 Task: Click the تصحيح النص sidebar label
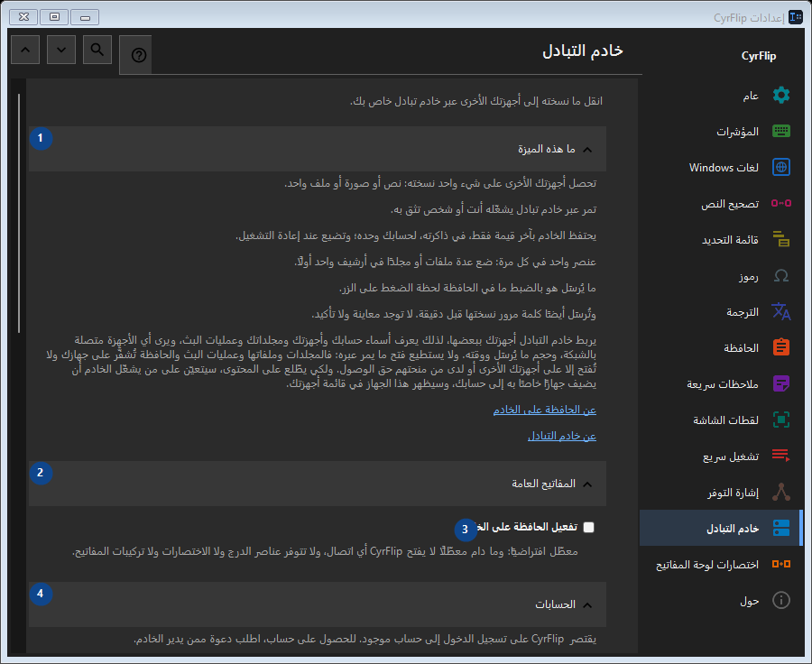[x=730, y=204]
